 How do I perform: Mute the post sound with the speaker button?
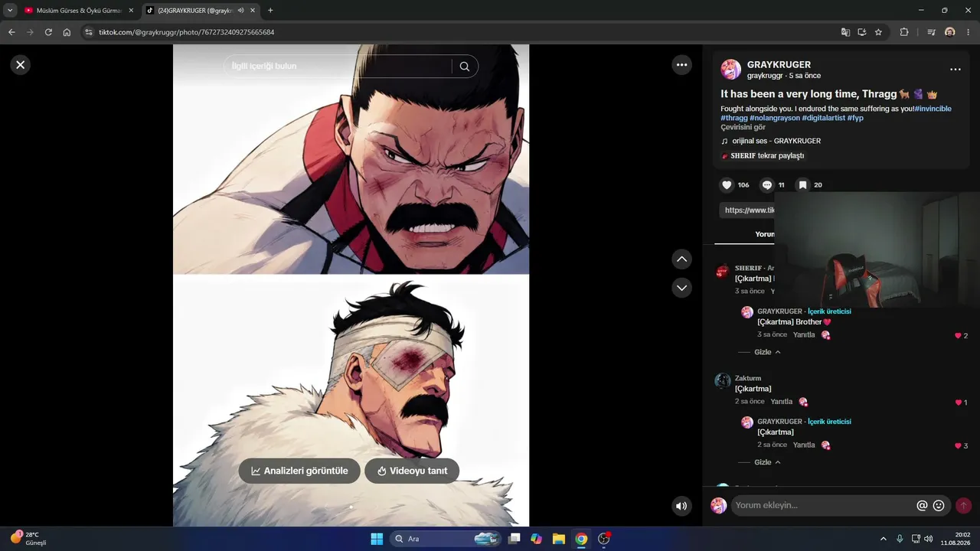click(682, 506)
